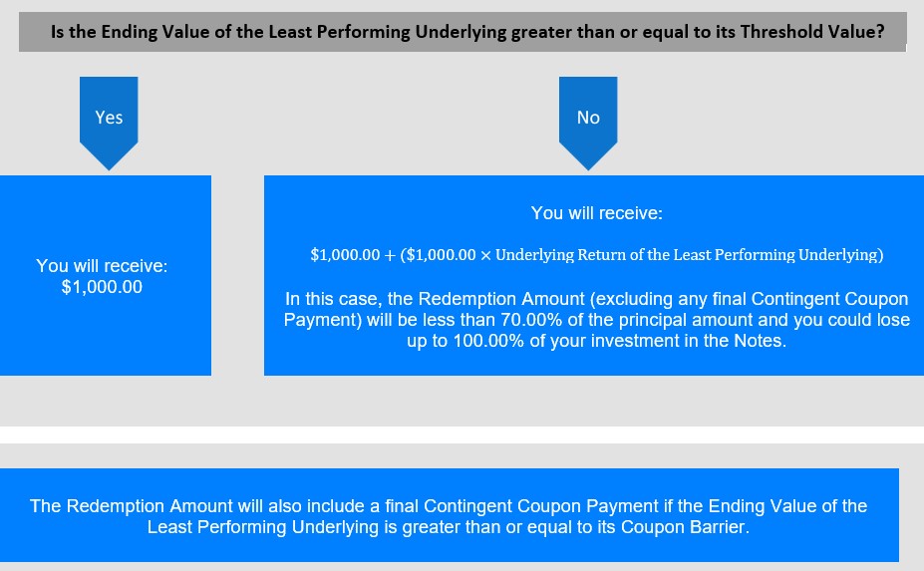Click the "In this case, the Redemption Amount" paragraph
This screenshot has height=571, width=924.
pyautogui.click(x=596, y=320)
